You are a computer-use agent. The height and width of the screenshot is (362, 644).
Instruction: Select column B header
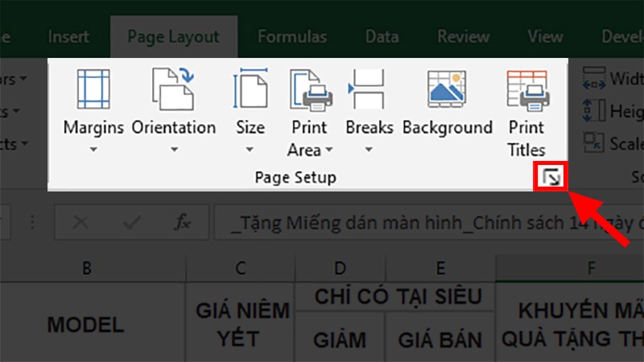point(87,269)
